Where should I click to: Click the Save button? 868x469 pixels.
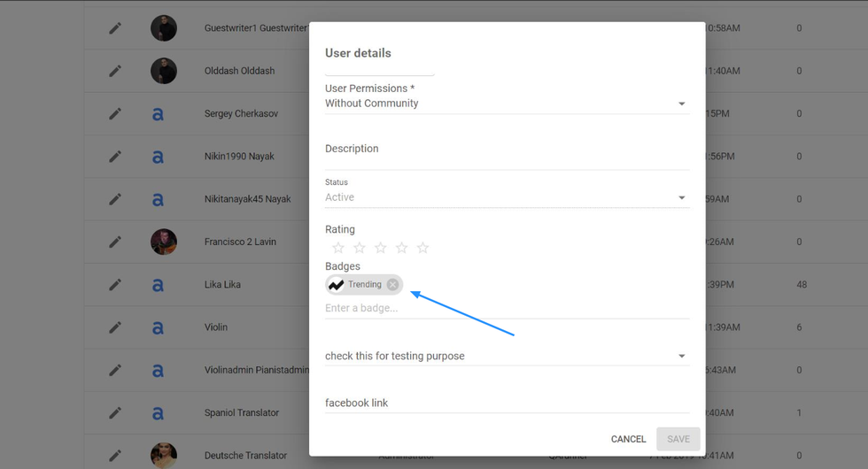click(678, 439)
